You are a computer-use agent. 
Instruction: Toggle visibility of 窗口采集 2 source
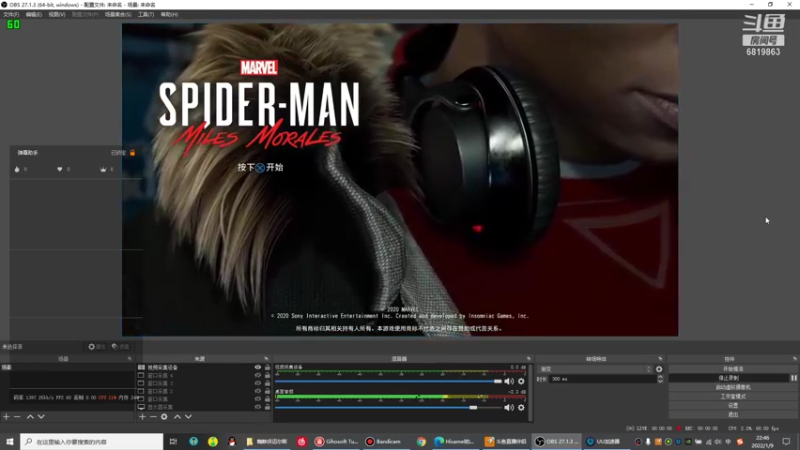pos(258,391)
